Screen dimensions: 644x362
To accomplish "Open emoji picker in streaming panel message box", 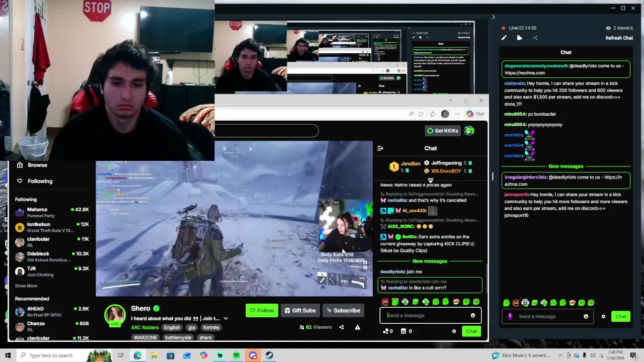I will 586,316.
